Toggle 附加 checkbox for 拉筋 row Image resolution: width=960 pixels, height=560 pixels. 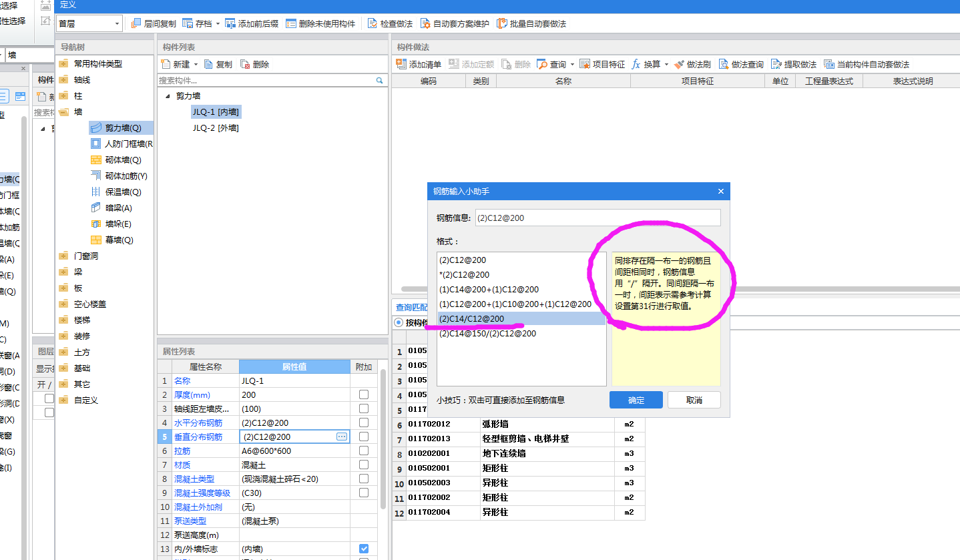(x=364, y=451)
